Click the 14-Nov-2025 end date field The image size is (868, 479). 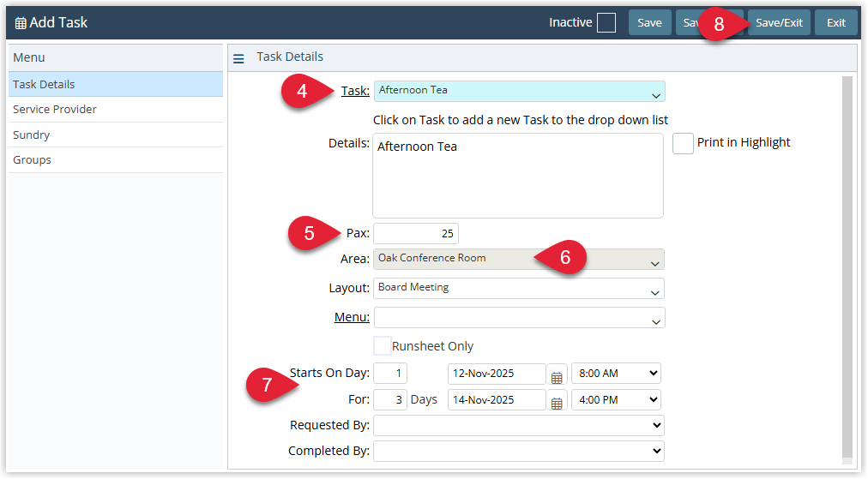[x=497, y=399]
